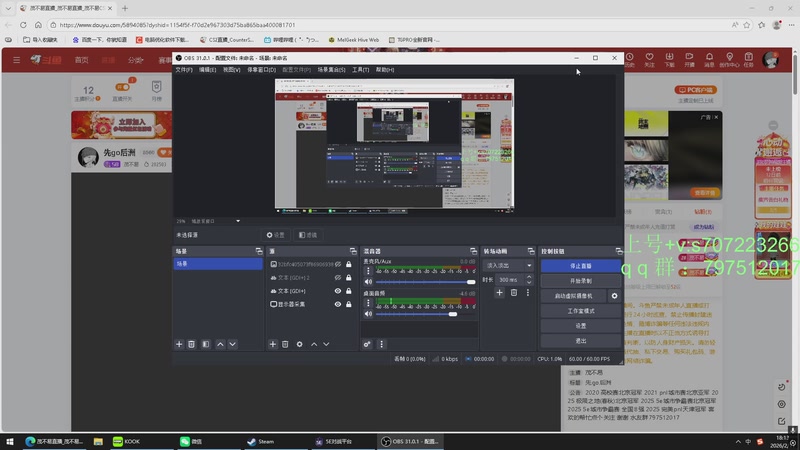800x450 pixels.
Task: Open transition properties three-dot menu
Action: pyautogui.click(x=528, y=292)
